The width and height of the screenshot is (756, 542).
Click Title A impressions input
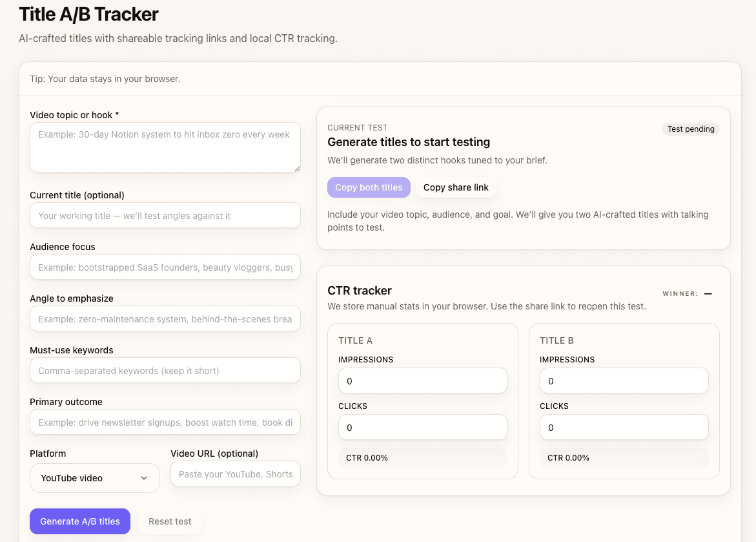click(422, 380)
